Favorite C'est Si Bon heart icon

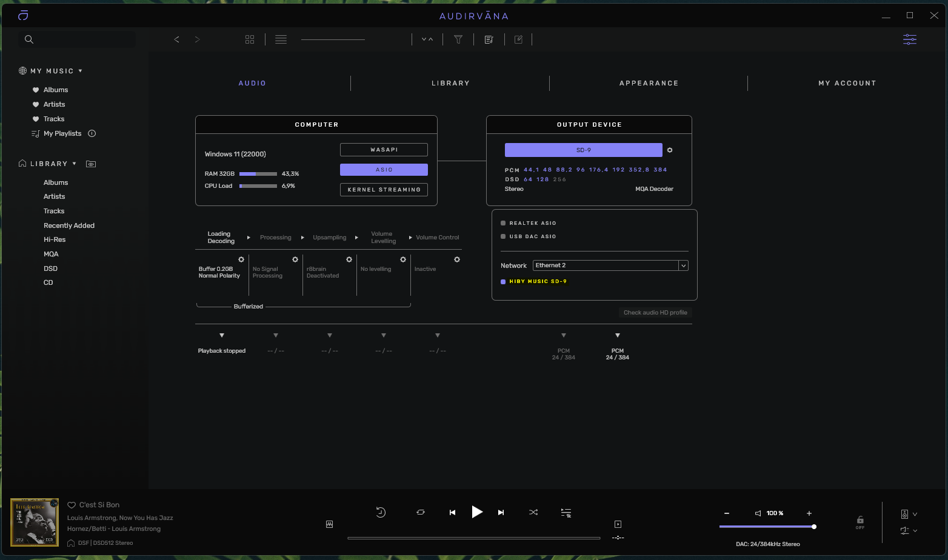(72, 505)
